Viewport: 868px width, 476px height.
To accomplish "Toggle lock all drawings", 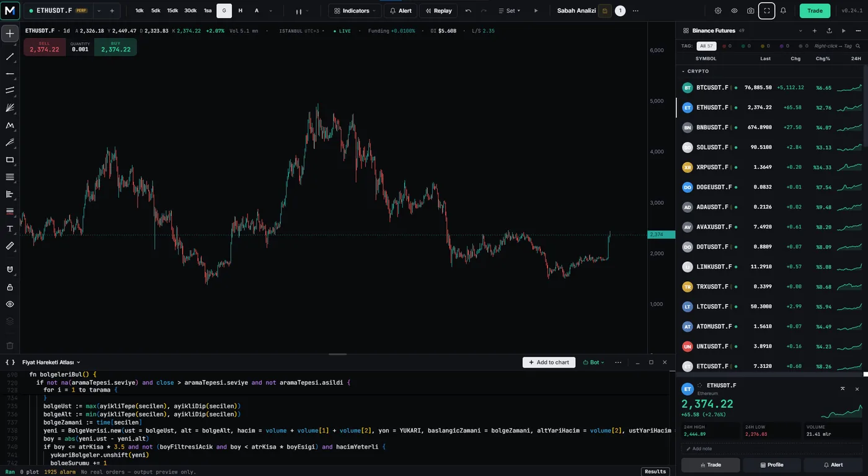I will tap(10, 287).
